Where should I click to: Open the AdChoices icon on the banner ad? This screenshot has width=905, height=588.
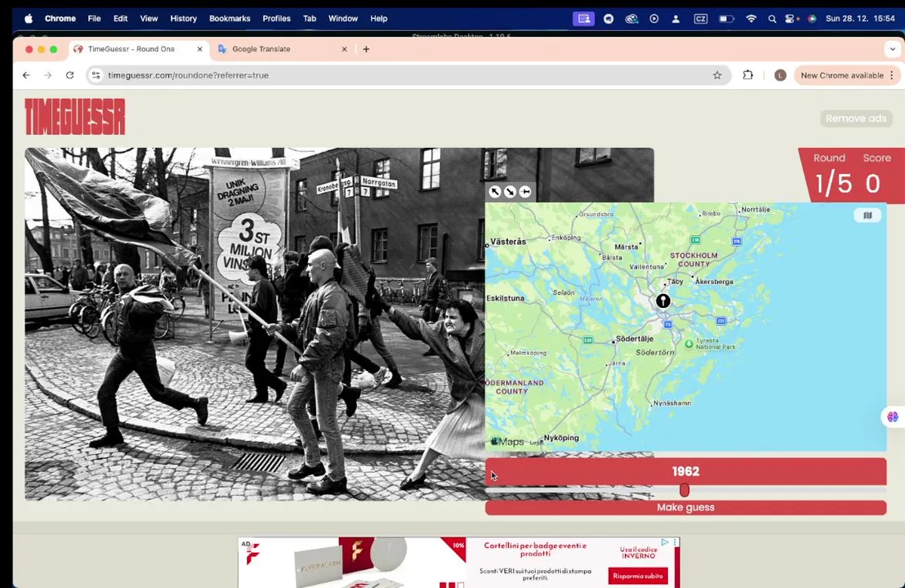(665, 542)
